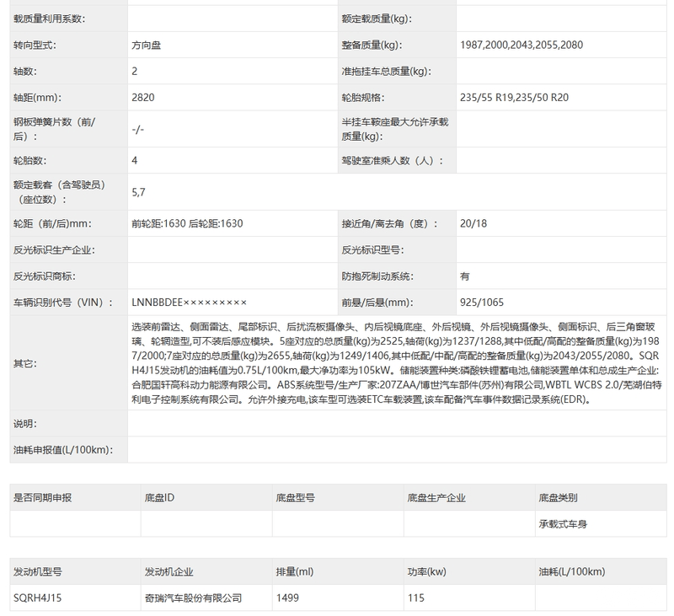The image size is (674, 616).
Task: Click the front and rear track value
Action: point(187,224)
